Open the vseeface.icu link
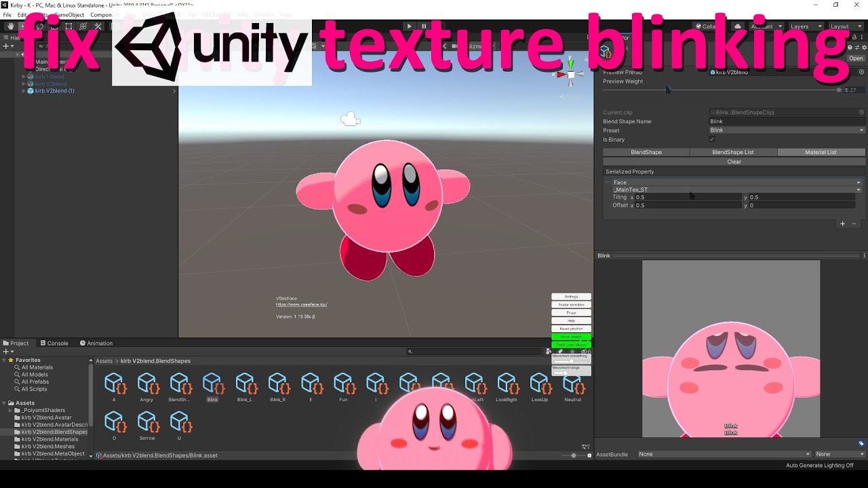868x488 pixels. 302,305
